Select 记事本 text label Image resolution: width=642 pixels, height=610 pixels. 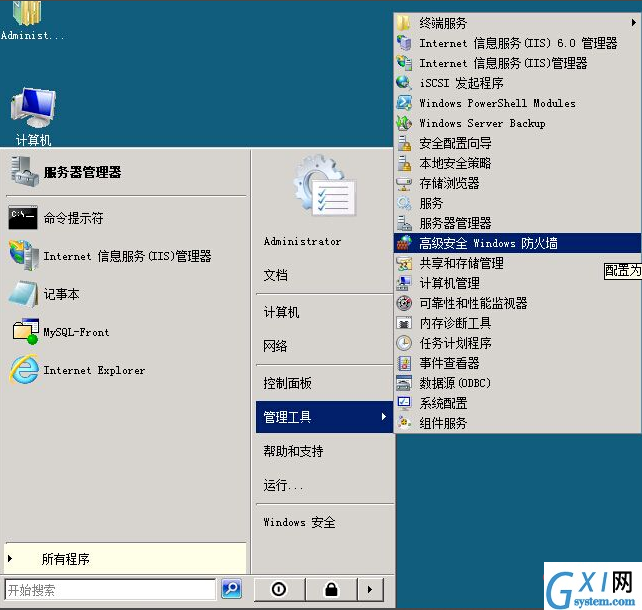(61, 294)
